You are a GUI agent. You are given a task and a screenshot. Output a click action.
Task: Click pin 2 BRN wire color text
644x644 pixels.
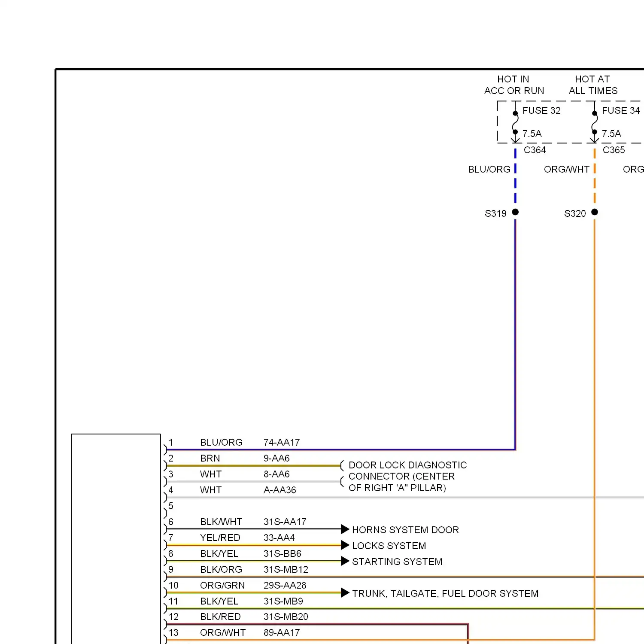coord(210,458)
